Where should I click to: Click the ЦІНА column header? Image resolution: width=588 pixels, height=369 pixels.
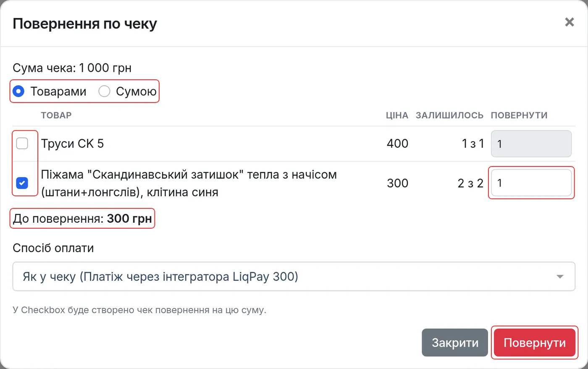[x=397, y=115]
